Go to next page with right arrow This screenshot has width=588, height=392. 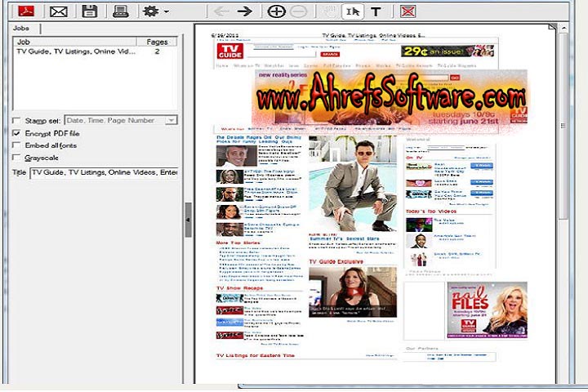coord(244,11)
